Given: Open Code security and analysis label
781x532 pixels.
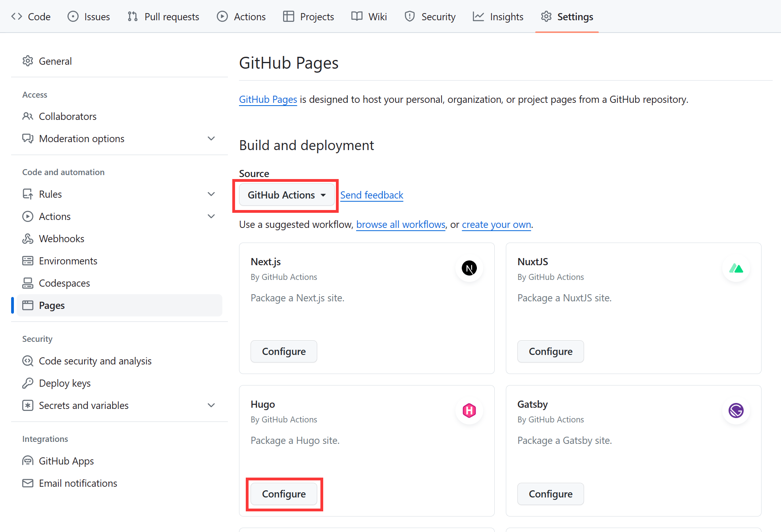Looking at the screenshot, I should pyautogui.click(x=95, y=361).
